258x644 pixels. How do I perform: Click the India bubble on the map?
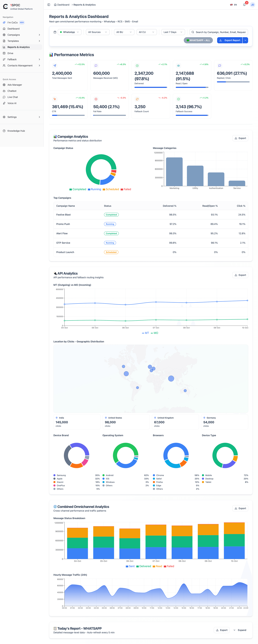171,378
